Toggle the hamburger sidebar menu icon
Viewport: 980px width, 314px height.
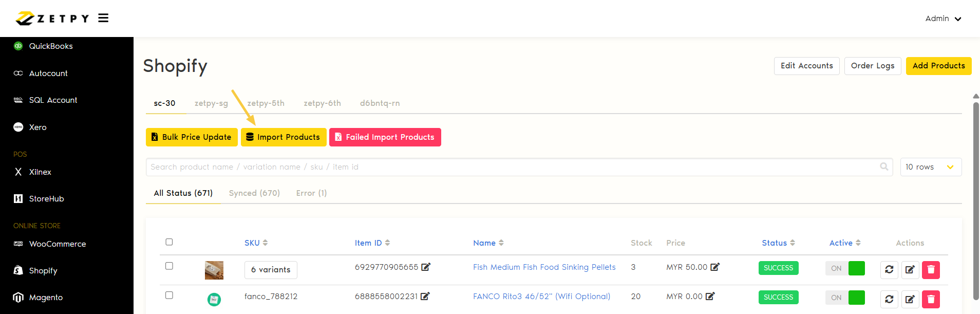[103, 19]
